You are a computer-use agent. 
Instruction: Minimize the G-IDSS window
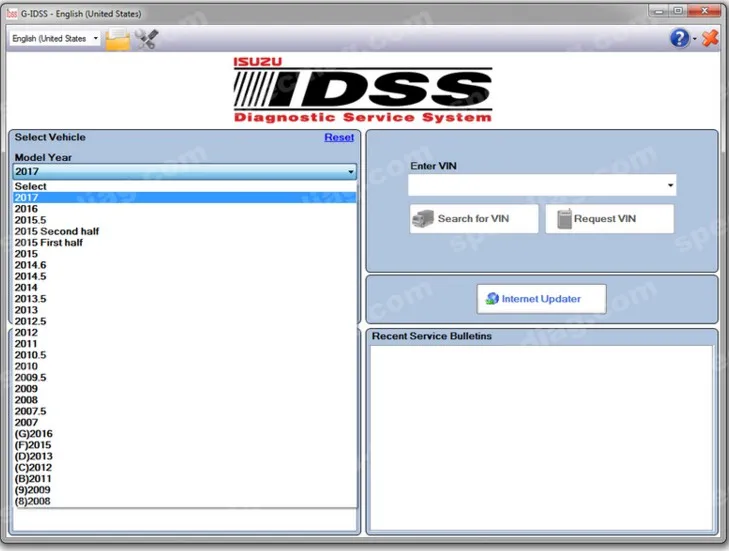click(x=659, y=11)
